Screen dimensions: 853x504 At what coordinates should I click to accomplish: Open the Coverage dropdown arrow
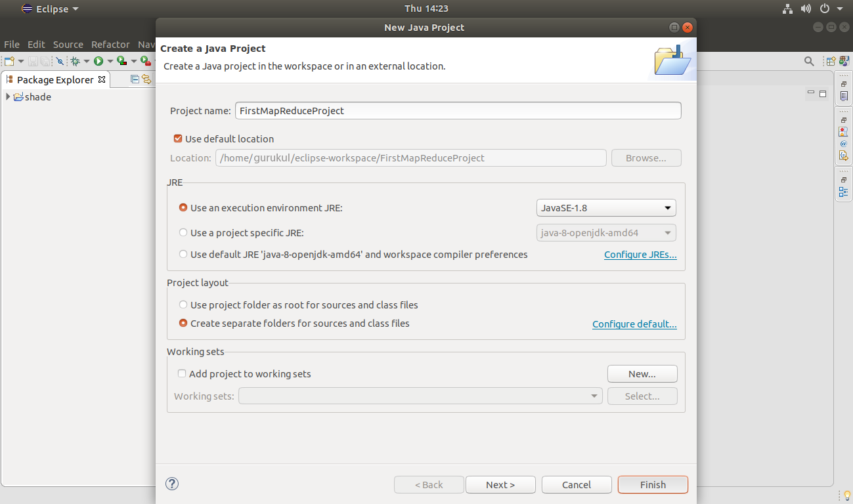[133, 61]
